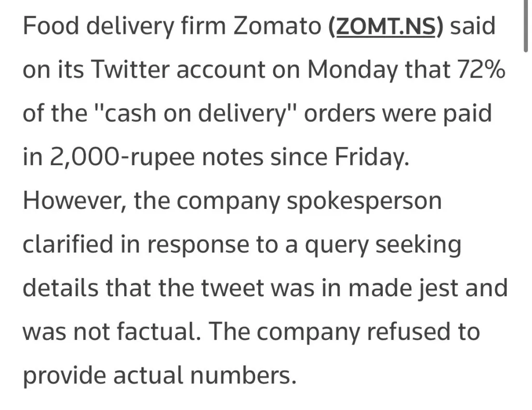Click the word "details" in the paragraph

[60, 288]
